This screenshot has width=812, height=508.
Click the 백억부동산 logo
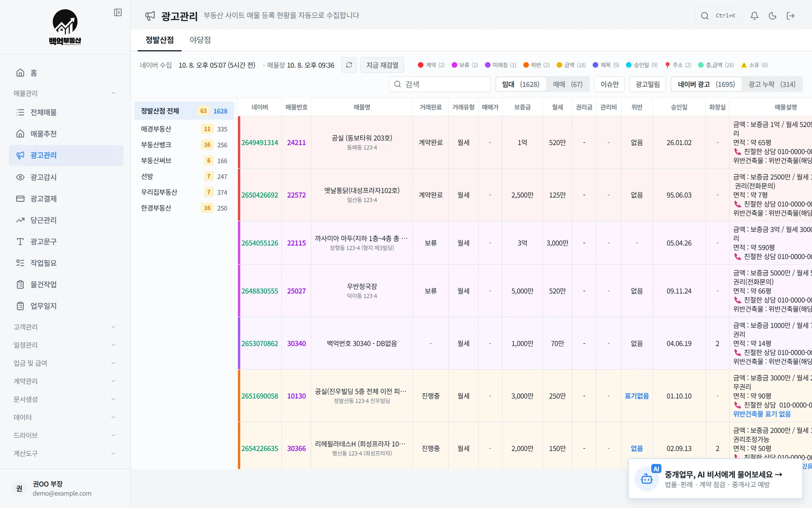pyautogui.click(x=65, y=27)
